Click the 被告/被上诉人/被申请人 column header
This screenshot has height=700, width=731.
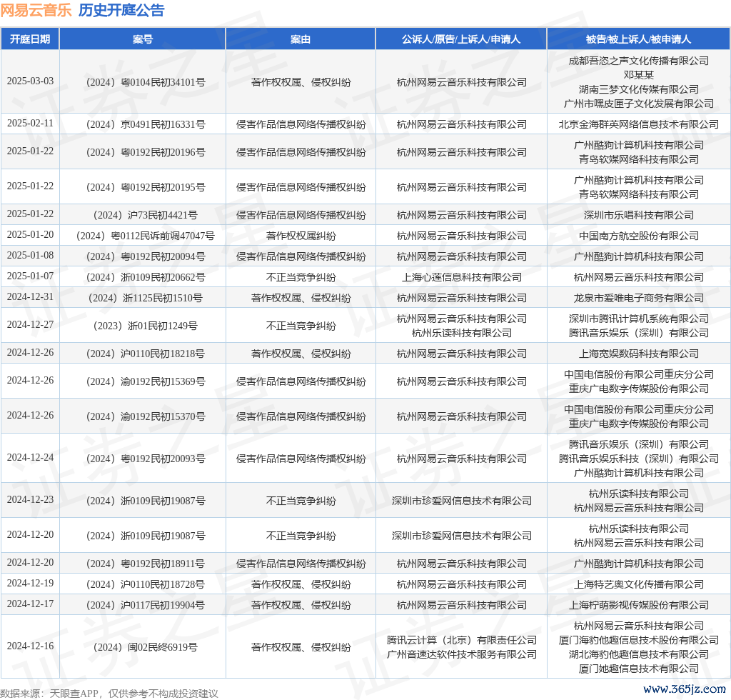(x=639, y=39)
